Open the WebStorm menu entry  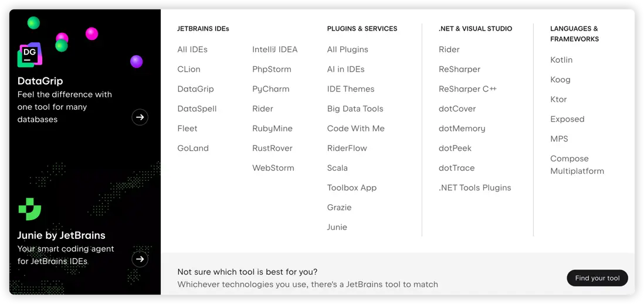273,168
